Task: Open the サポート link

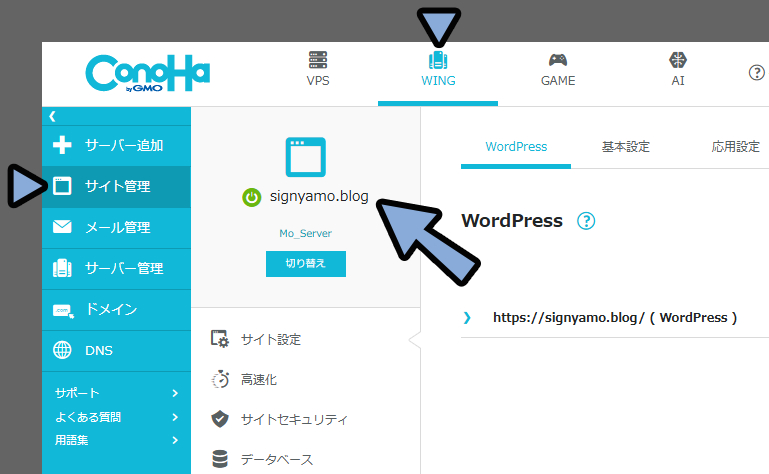Action: [x=77, y=393]
